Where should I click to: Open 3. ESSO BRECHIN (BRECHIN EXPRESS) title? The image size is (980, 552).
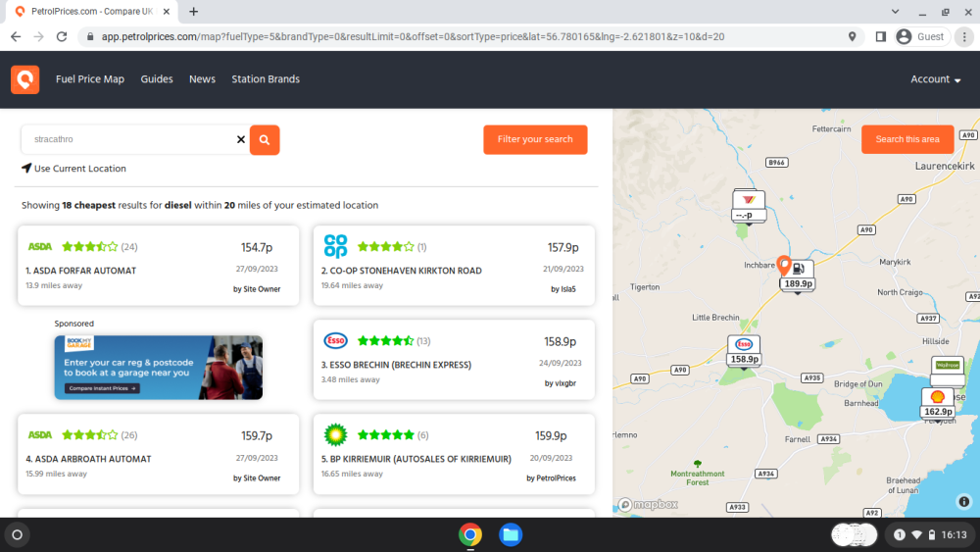coord(396,365)
